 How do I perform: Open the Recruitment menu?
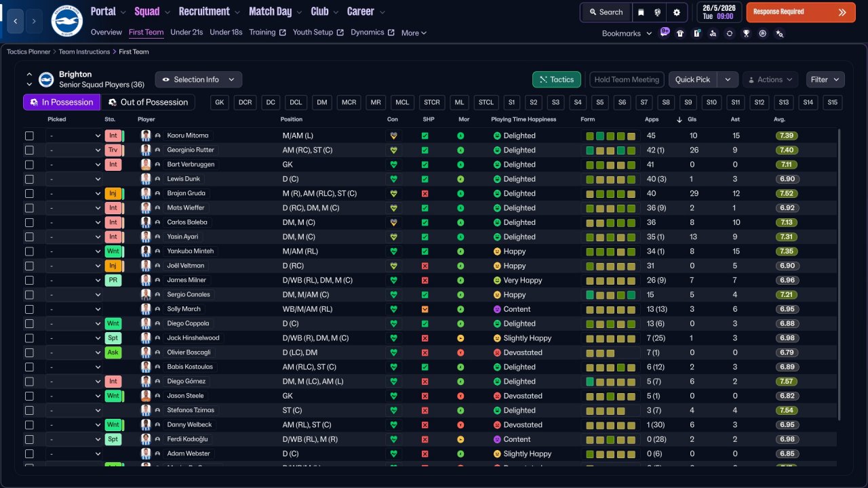[209, 12]
